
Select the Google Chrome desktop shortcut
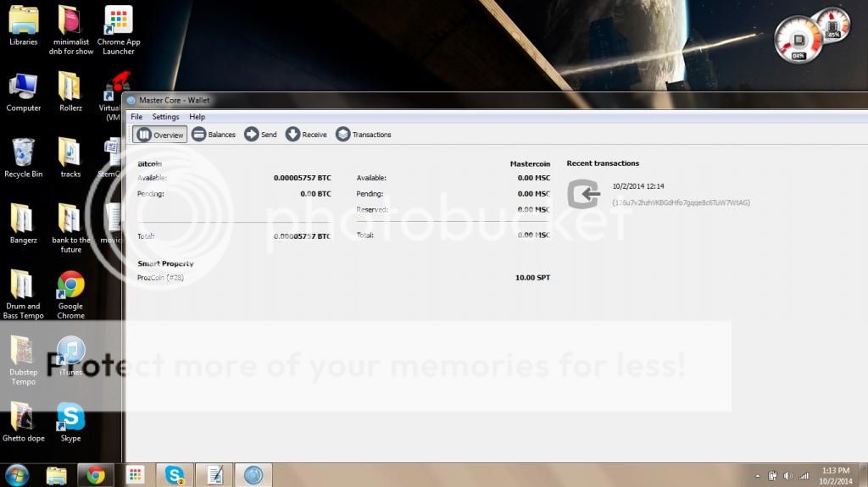(x=71, y=295)
